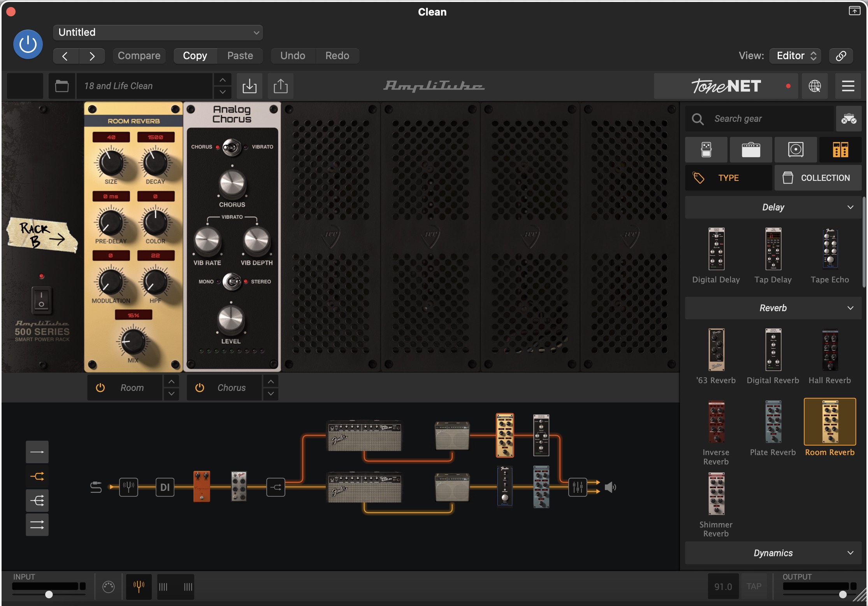
Task: Toggle the gear ownership filter icon
Action: (849, 119)
